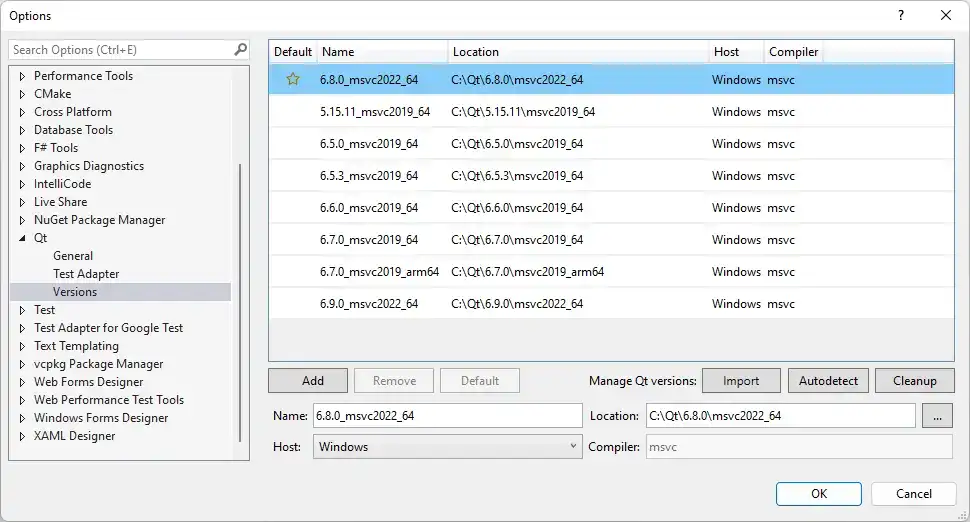Click the help question mark button
The width and height of the screenshot is (970, 522).
(900, 15)
